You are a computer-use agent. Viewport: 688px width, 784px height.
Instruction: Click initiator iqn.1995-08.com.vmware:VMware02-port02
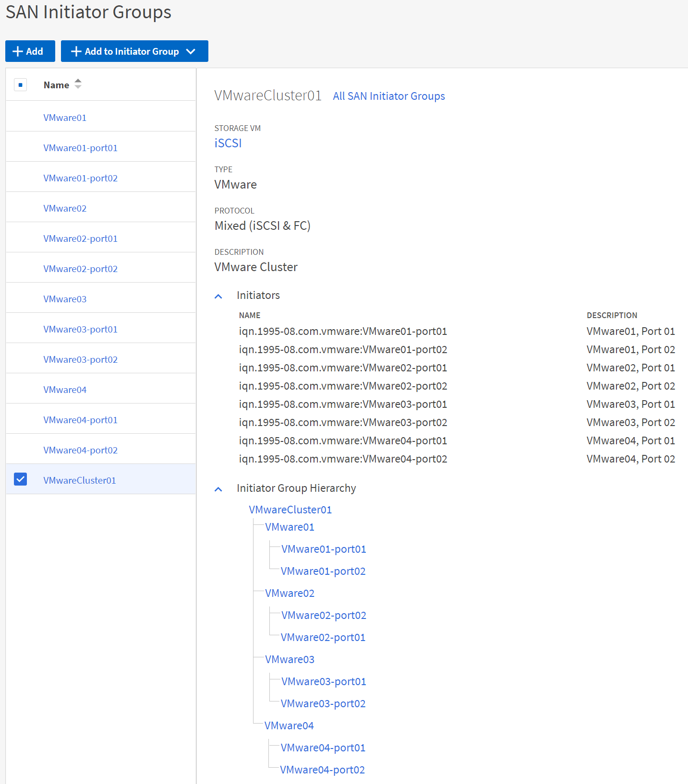[x=343, y=386]
